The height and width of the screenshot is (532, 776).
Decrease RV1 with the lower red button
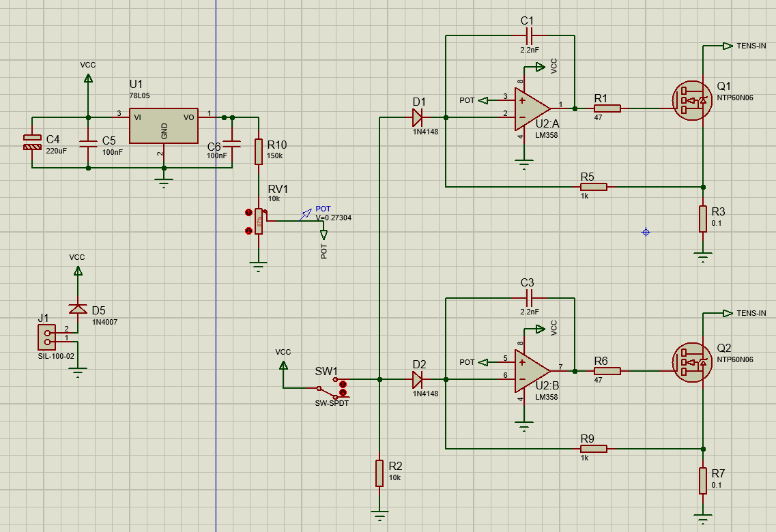pos(248,231)
